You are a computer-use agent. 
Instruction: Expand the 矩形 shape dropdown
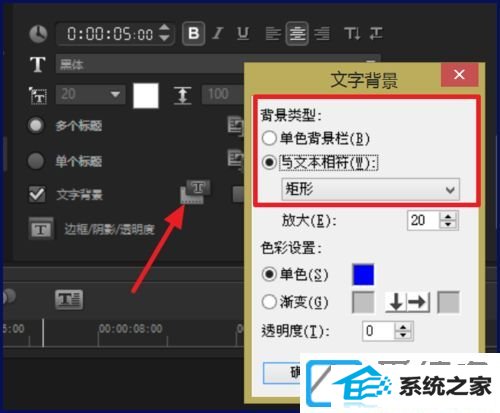click(x=370, y=189)
